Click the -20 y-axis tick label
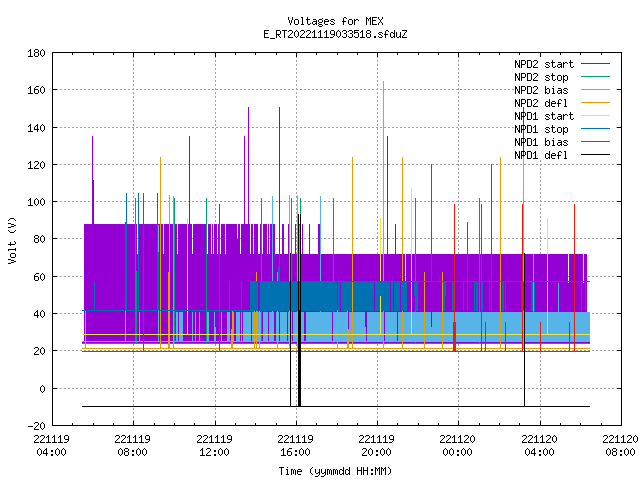640x480 pixels. click(36, 426)
